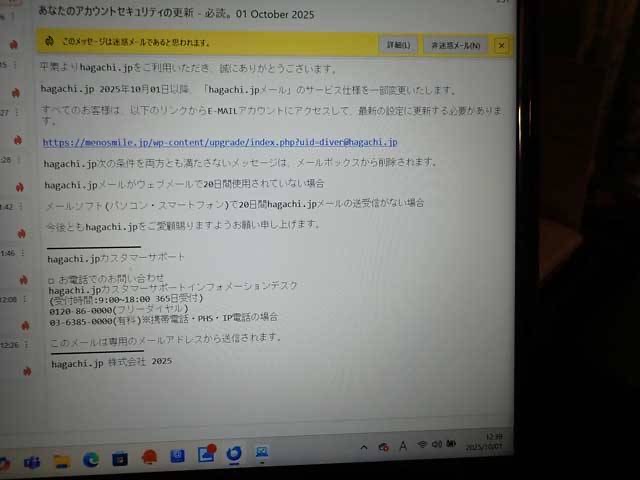Screen dimensions: 640x480
Task: Open taskbar app showing red notification badge
Action: tap(206, 455)
